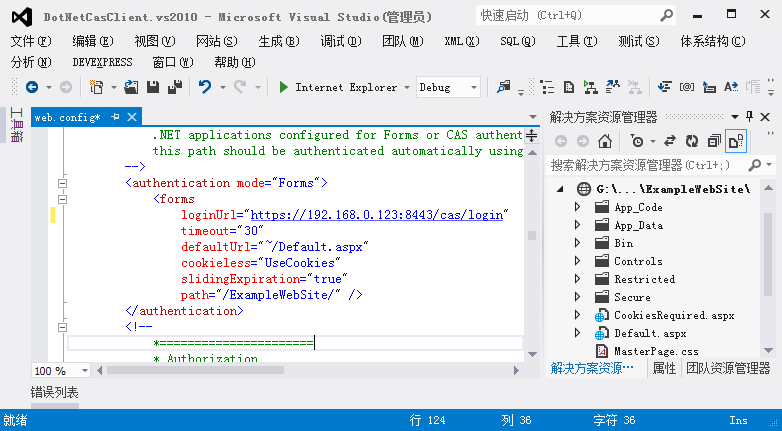Viewport: 782px width, 431px height.
Task: Toggle the Show All Files button
Action: (x=735, y=141)
